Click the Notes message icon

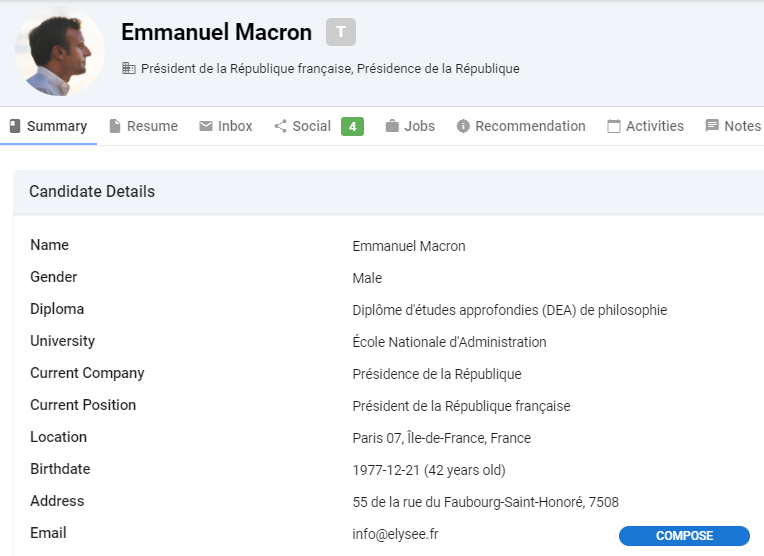(x=712, y=126)
